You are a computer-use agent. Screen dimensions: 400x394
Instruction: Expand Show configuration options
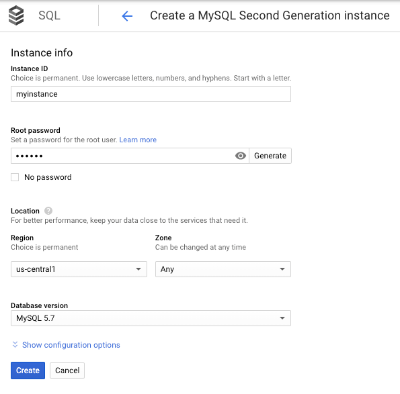[x=71, y=345]
